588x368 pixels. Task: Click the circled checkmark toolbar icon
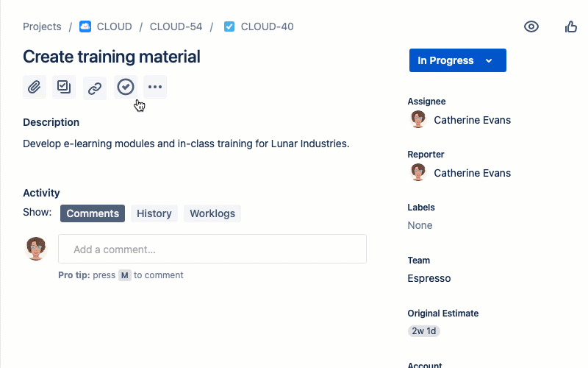tap(126, 87)
